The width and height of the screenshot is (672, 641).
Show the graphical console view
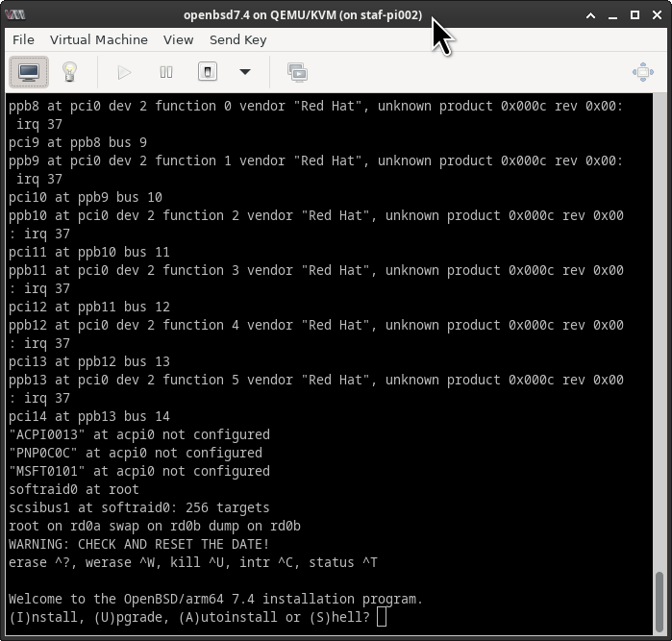point(29,72)
